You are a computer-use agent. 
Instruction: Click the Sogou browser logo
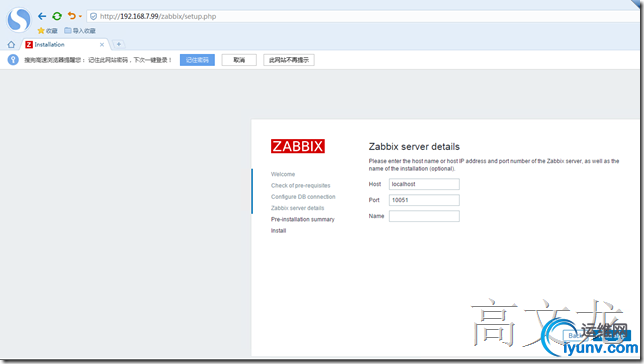pyautogui.click(x=19, y=19)
